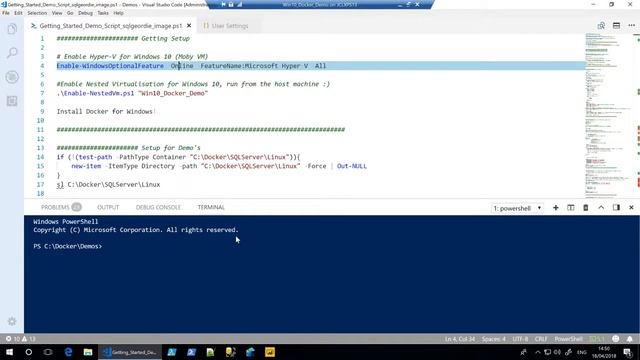Open the Extensions view in activity bar
640x360 pixels.
point(12,101)
